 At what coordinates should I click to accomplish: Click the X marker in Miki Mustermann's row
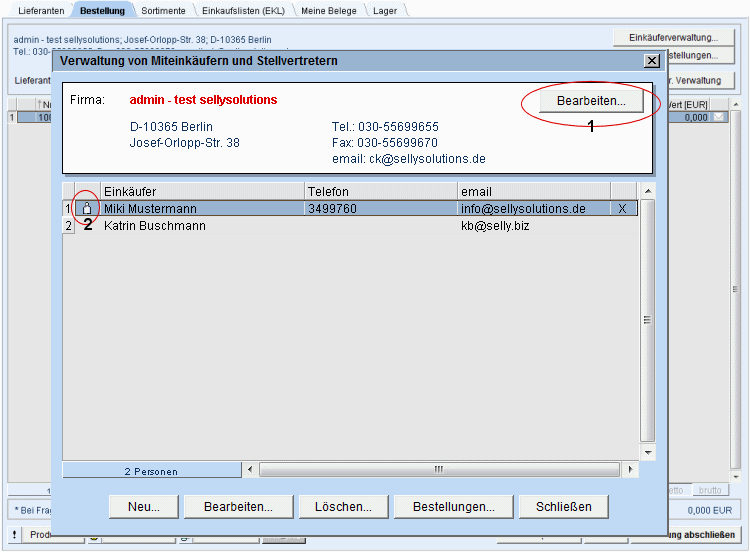[x=622, y=209]
